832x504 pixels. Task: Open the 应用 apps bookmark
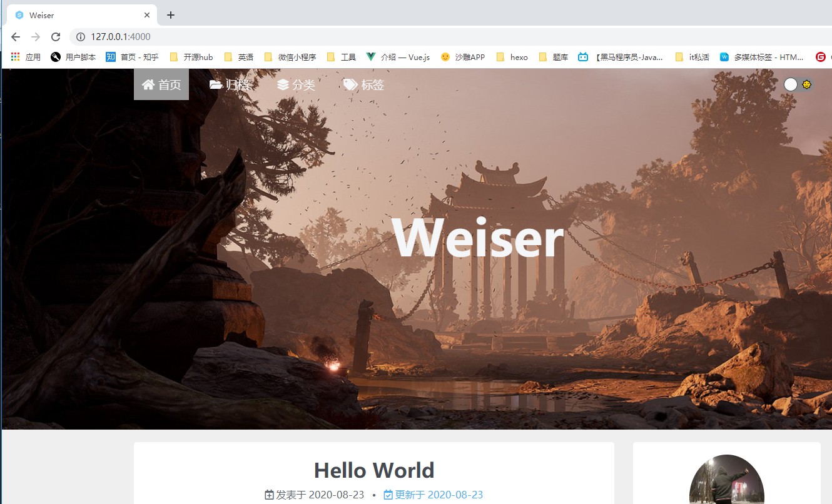point(26,57)
